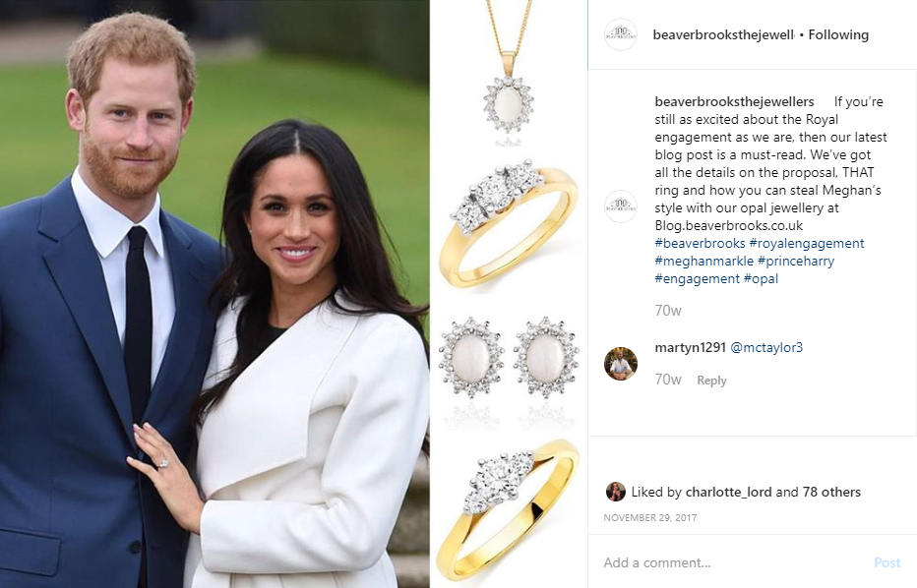This screenshot has height=588, width=917.
Task: Open the @mctaylor3 mention
Action: (766, 347)
